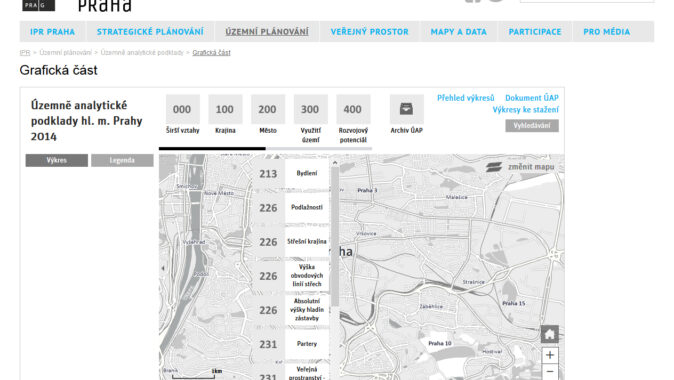This screenshot has width=674, height=380.
Task: Click Územní plánování breadcrumb
Action: 65,52
